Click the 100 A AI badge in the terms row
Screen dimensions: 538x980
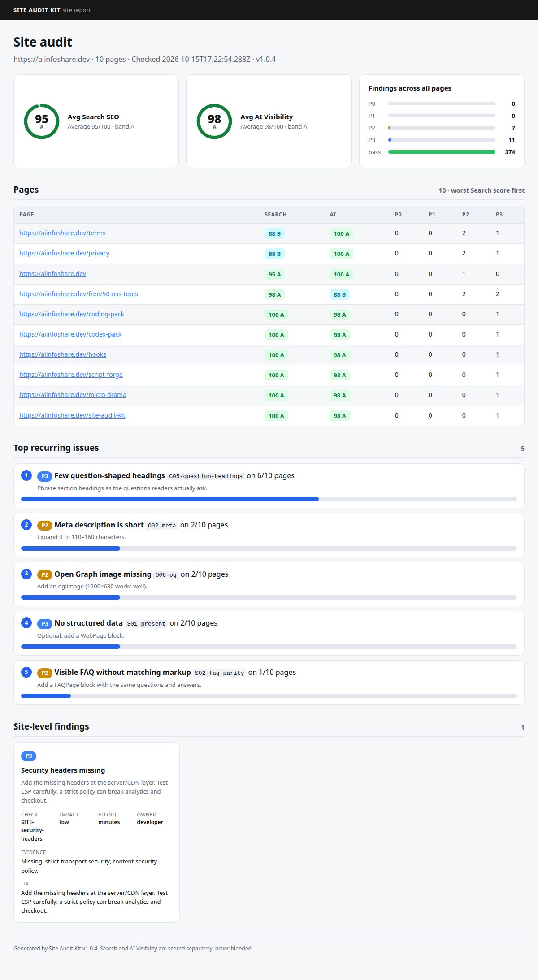tap(341, 233)
